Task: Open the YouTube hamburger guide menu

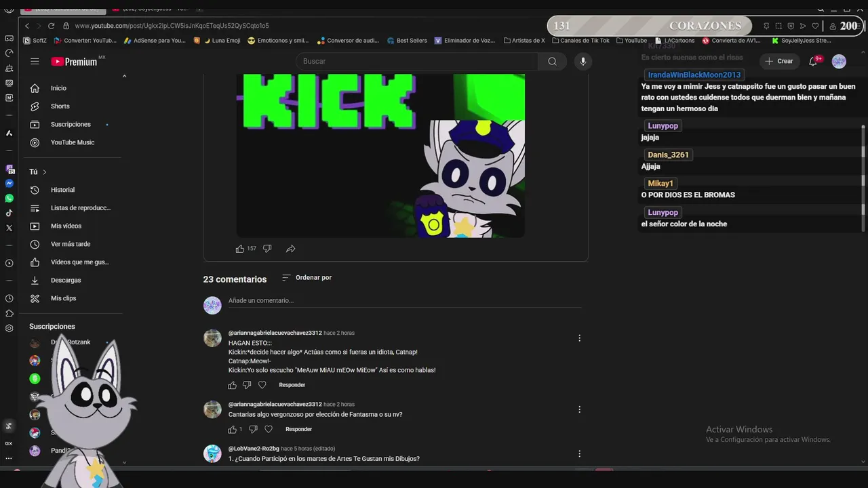Action: coord(35,61)
